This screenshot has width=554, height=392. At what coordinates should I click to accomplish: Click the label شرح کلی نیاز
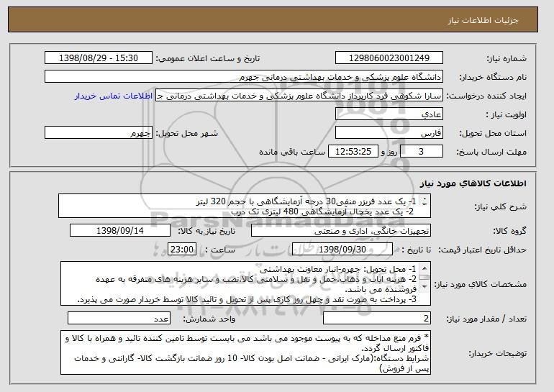pyautogui.click(x=501, y=206)
